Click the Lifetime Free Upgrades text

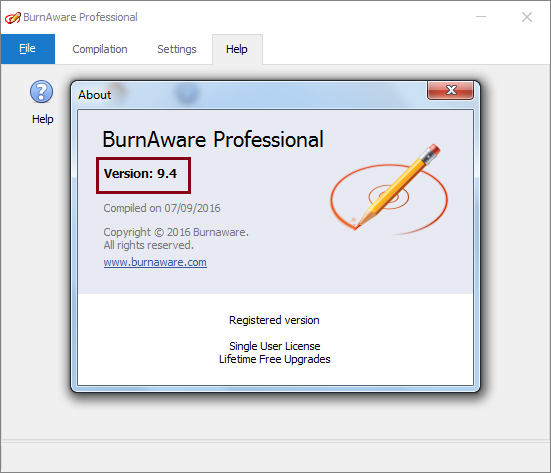coord(274,359)
